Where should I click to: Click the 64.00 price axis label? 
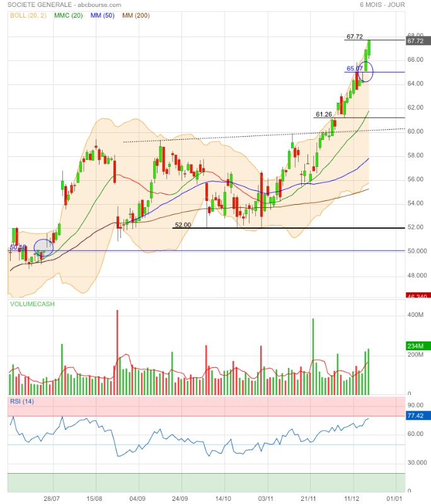click(x=415, y=84)
